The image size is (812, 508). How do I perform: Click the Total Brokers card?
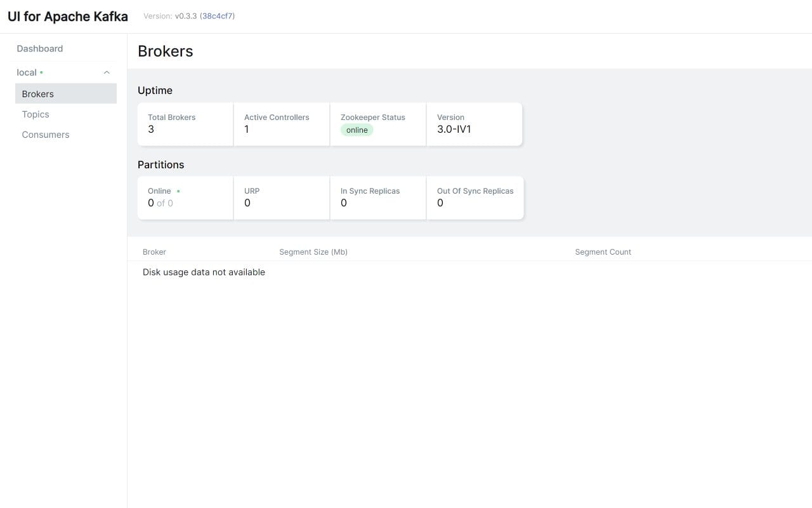[x=185, y=124]
